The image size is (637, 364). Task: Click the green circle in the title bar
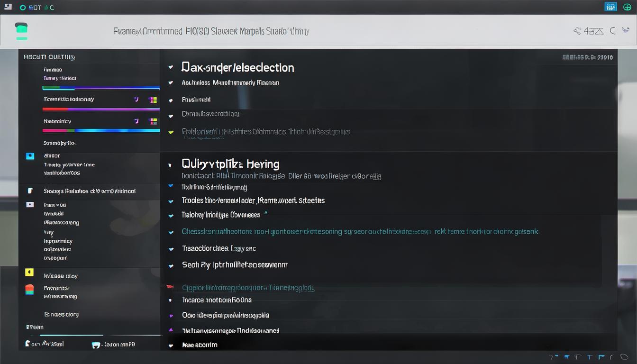click(23, 8)
